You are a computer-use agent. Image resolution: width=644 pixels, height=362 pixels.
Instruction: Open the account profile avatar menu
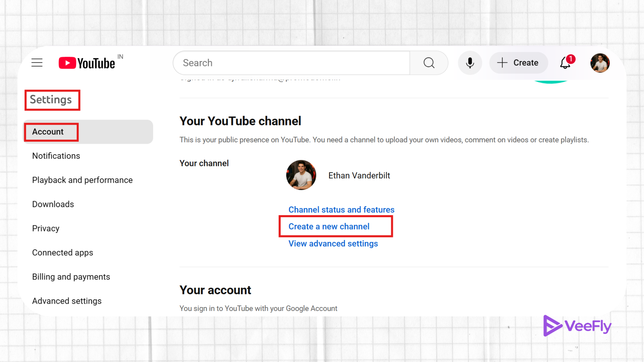(x=600, y=63)
